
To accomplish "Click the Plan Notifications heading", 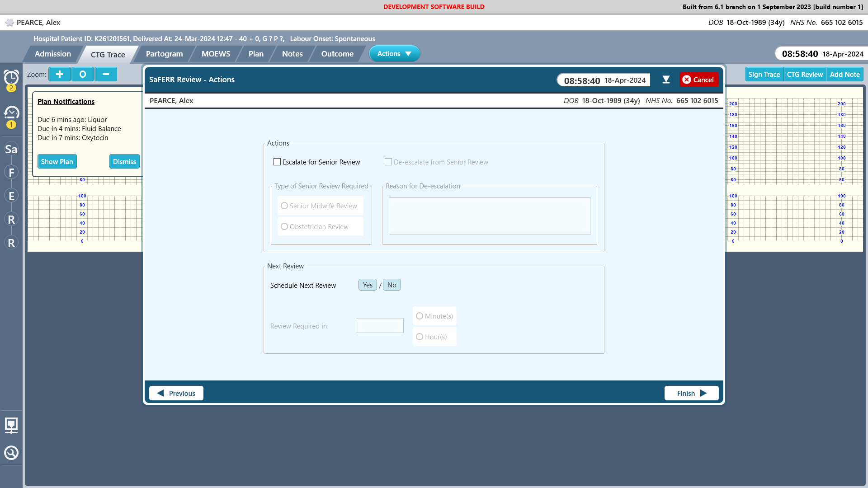I will coord(66,101).
